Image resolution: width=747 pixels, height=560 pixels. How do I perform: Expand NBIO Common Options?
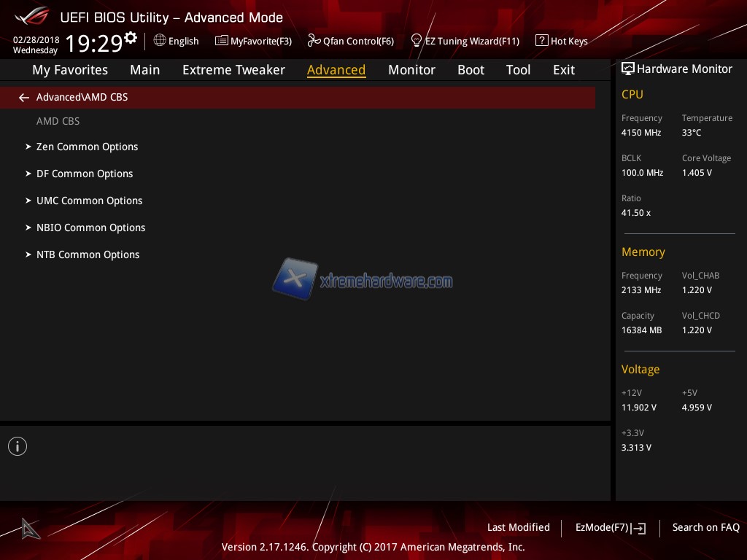(x=90, y=227)
